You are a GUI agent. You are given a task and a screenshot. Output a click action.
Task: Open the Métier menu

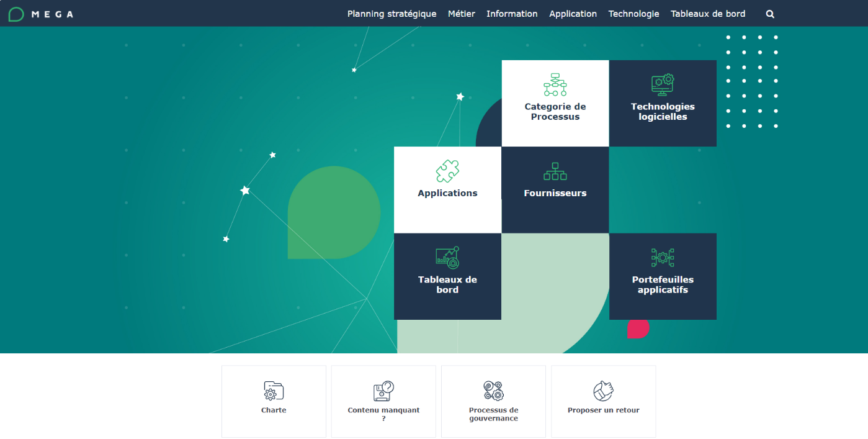tap(461, 14)
